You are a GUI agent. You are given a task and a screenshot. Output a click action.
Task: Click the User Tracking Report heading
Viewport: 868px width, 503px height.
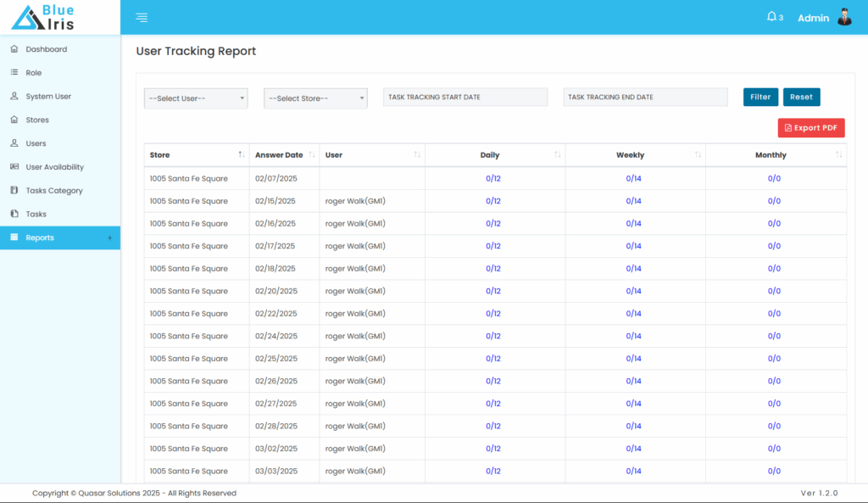196,51
